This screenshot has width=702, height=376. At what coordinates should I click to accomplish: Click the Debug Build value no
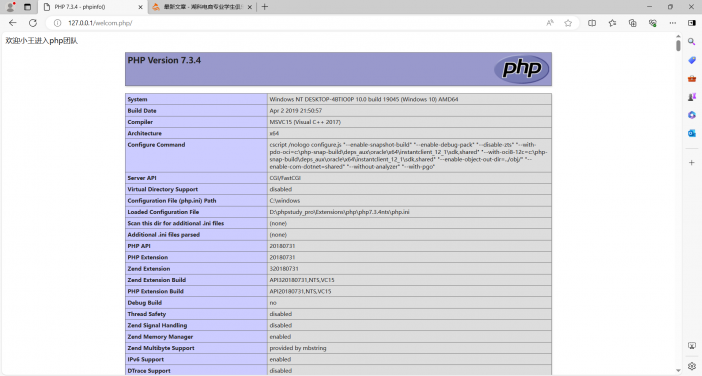[x=273, y=303]
